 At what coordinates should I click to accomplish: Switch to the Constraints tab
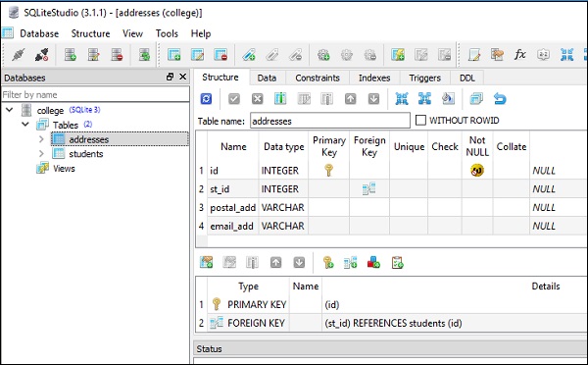click(x=318, y=78)
